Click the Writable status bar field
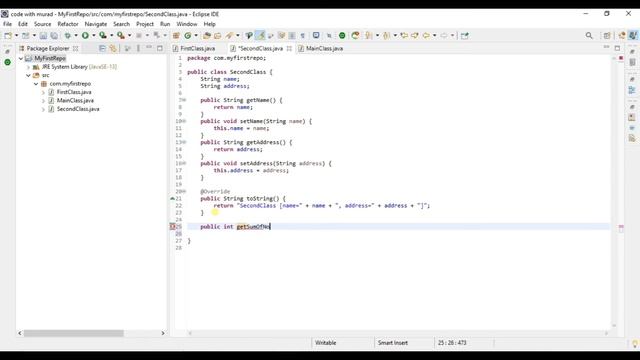This screenshot has width=640, height=360. click(325, 343)
